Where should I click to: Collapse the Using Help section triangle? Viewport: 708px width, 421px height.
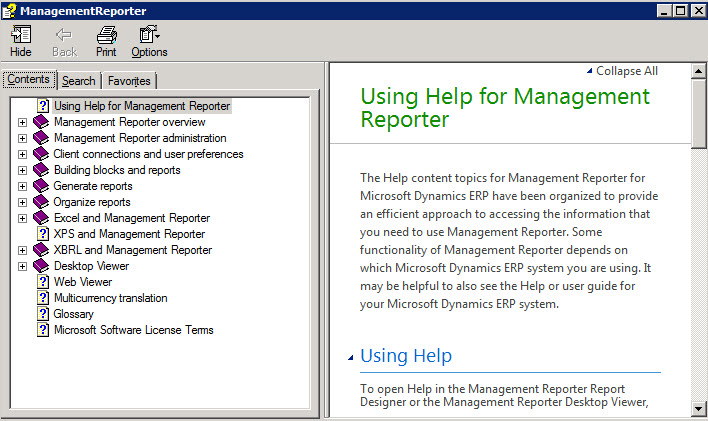click(x=350, y=358)
